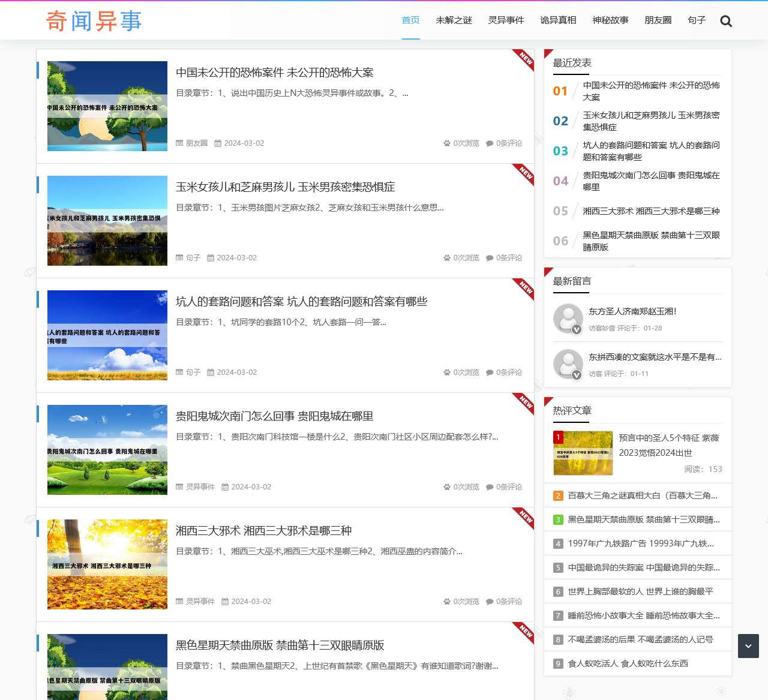
Task: Open the 首页 navigation tab
Action: pyautogui.click(x=411, y=20)
